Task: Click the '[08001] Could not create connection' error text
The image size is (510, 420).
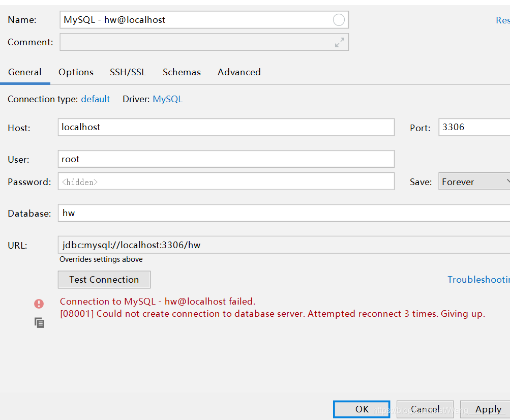Action: point(273,314)
